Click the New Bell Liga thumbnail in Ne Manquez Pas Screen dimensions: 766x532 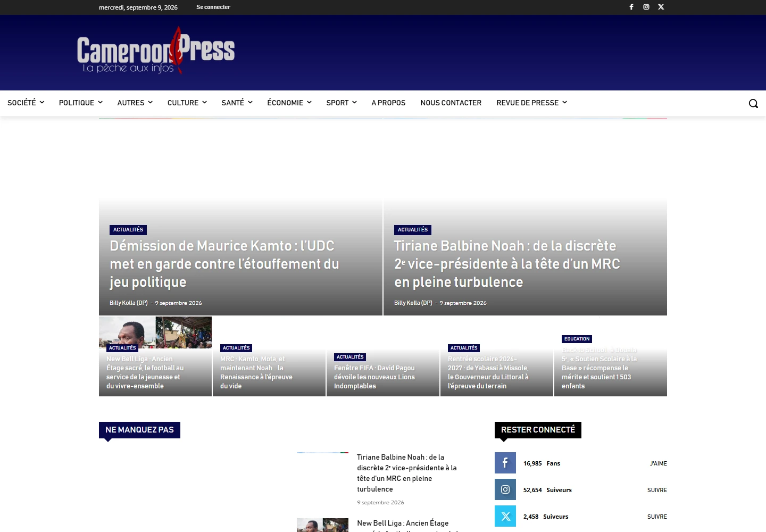(x=322, y=525)
